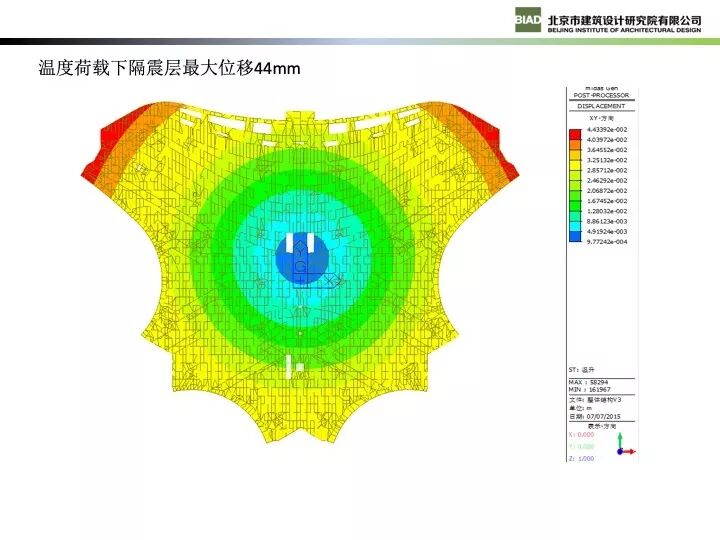Select the red legend color swatch
Image resolution: width=720 pixels, height=540 pixels.
(575, 135)
